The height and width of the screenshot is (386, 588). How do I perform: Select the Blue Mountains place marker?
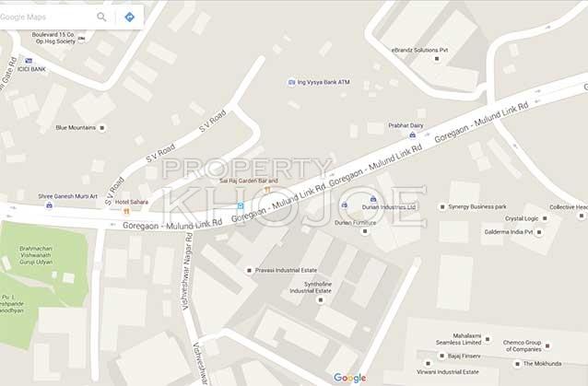101,128
